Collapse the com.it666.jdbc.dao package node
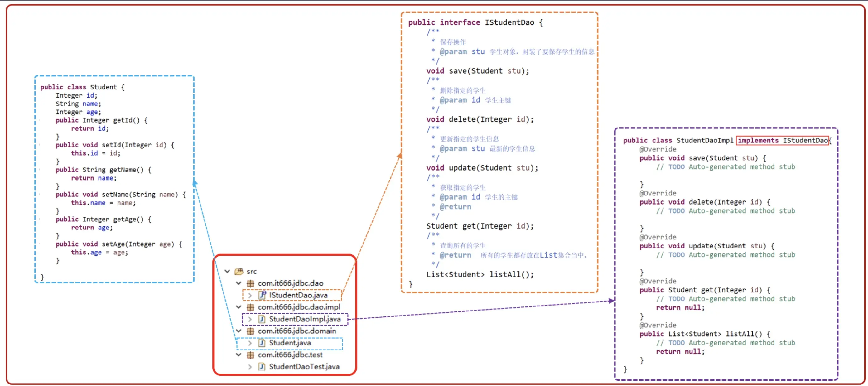The width and height of the screenshot is (868, 386). coord(239,283)
